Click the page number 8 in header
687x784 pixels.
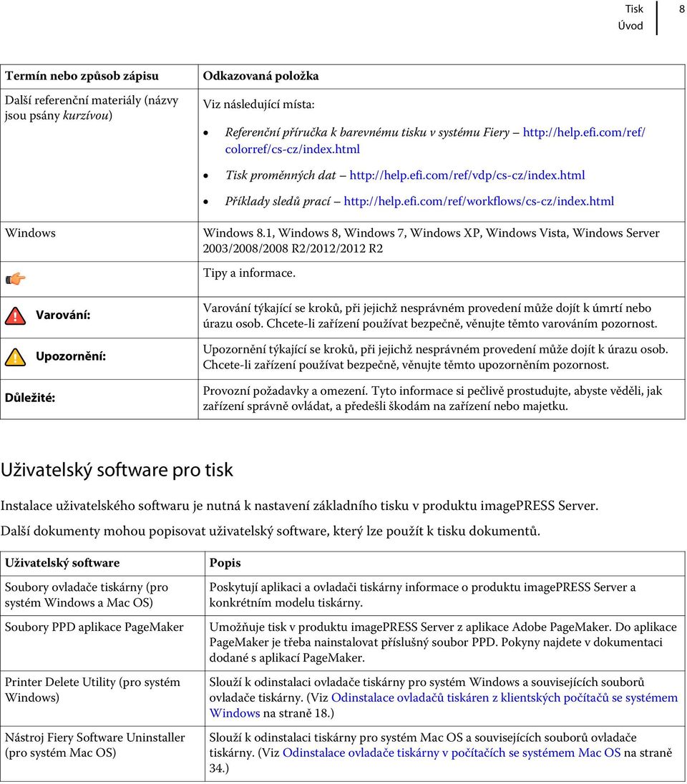click(681, 9)
